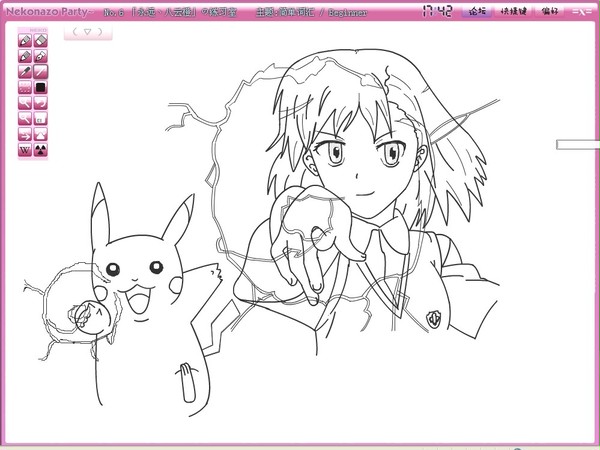Select the straight line tool
The image size is (600, 450).
point(41,72)
